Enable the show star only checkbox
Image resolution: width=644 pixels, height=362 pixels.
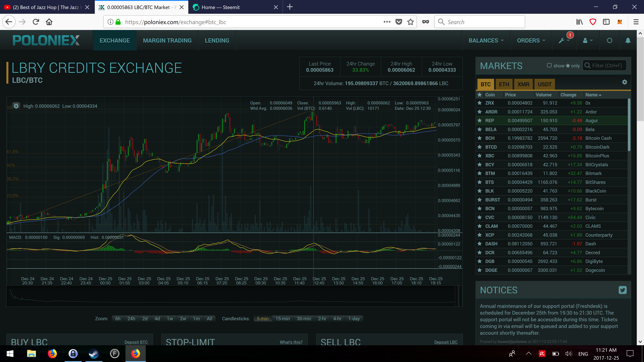[x=549, y=66]
